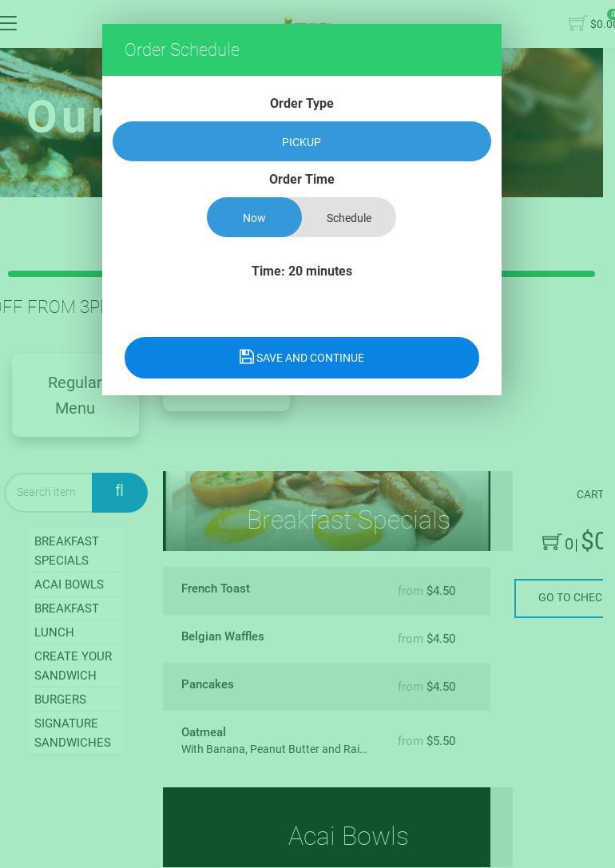The height and width of the screenshot is (868, 615).
Task: Open the Regular Menu tab
Action: (75, 395)
